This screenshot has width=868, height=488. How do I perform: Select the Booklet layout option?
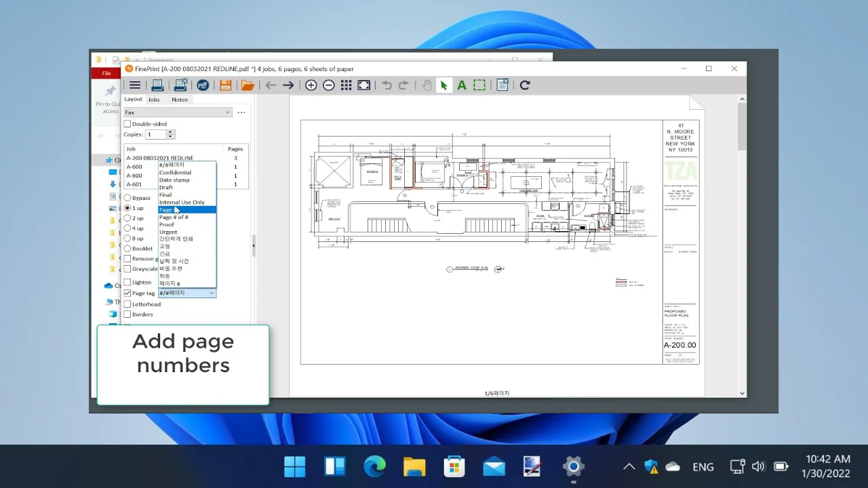click(127, 249)
